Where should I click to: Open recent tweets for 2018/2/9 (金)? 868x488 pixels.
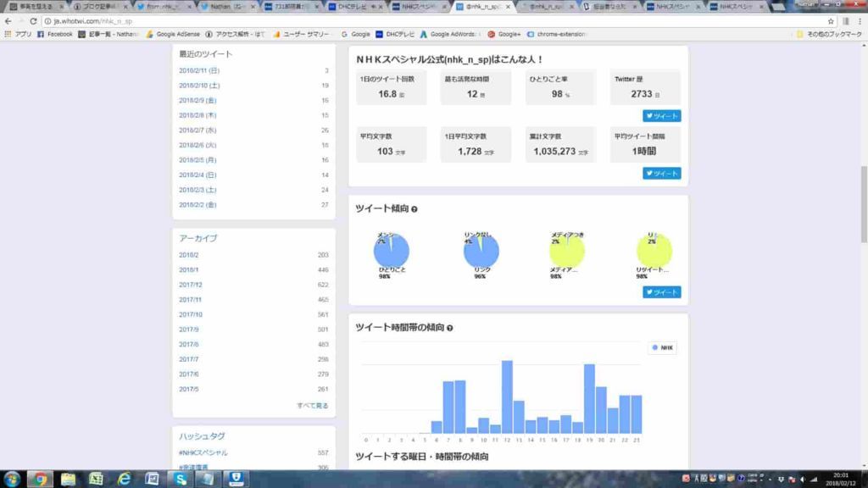pos(197,101)
